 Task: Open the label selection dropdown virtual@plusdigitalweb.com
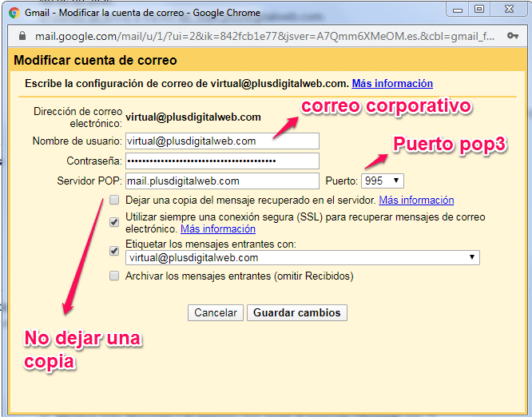point(302,257)
